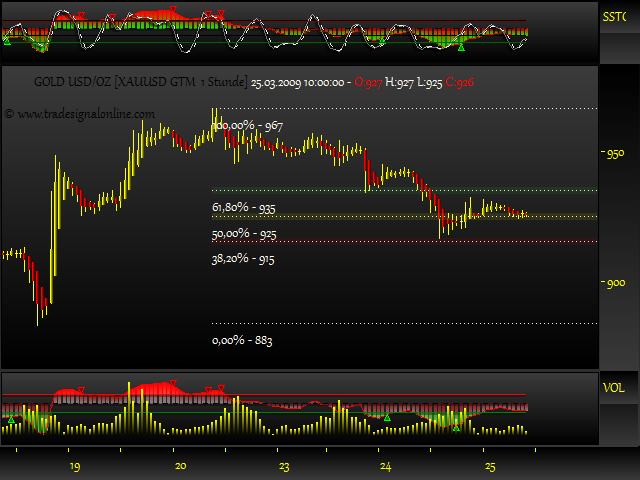Click the 950 price axis label
The height and width of the screenshot is (480, 640).
614,154
